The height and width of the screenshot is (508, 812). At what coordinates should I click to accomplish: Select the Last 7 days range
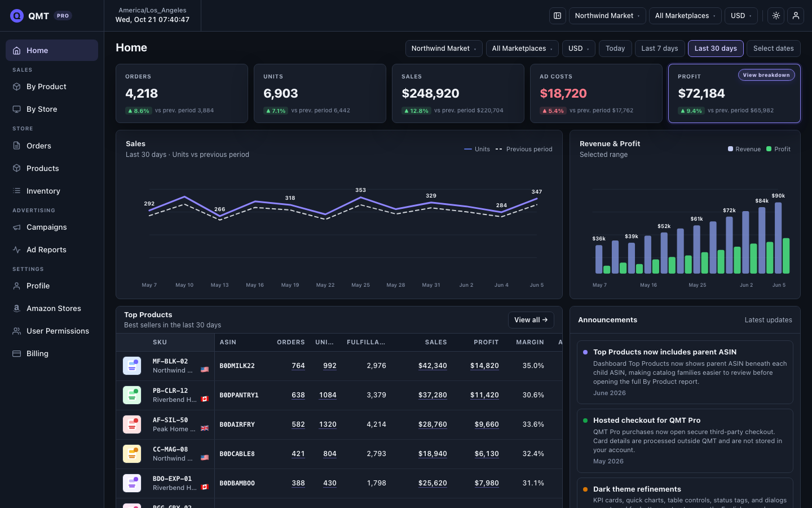click(660, 49)
